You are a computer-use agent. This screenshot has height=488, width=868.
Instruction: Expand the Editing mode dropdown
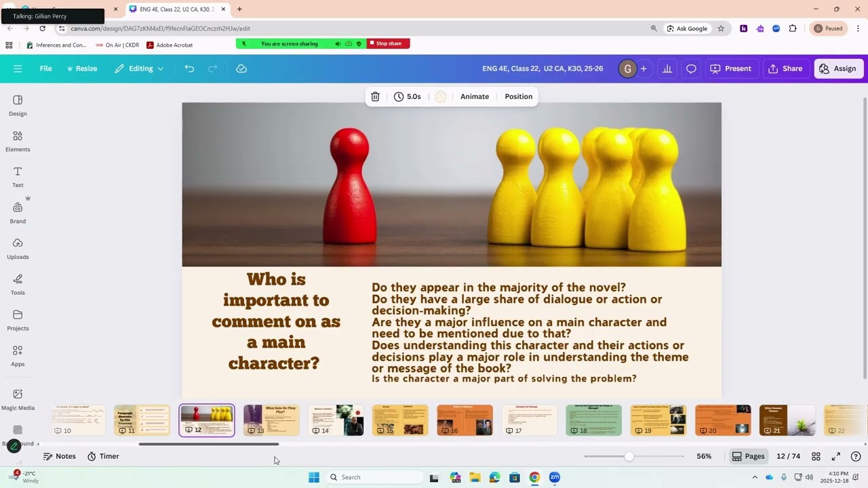(x=139, y=68)
